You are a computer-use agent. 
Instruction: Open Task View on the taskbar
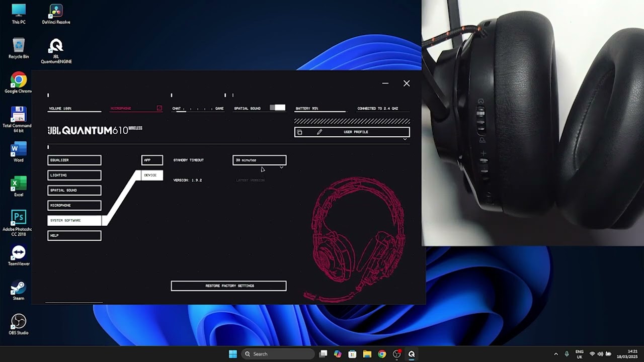[x=324, y=354]
